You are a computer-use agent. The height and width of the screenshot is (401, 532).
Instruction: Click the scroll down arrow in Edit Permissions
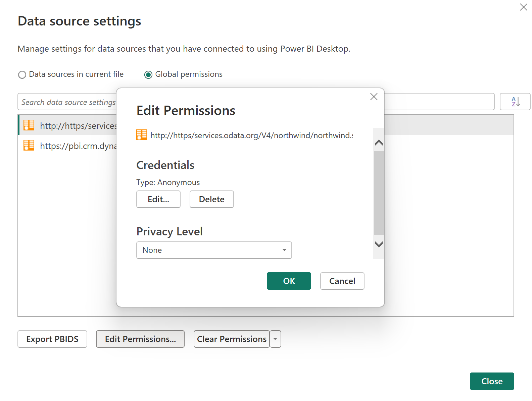coord(379,244)
